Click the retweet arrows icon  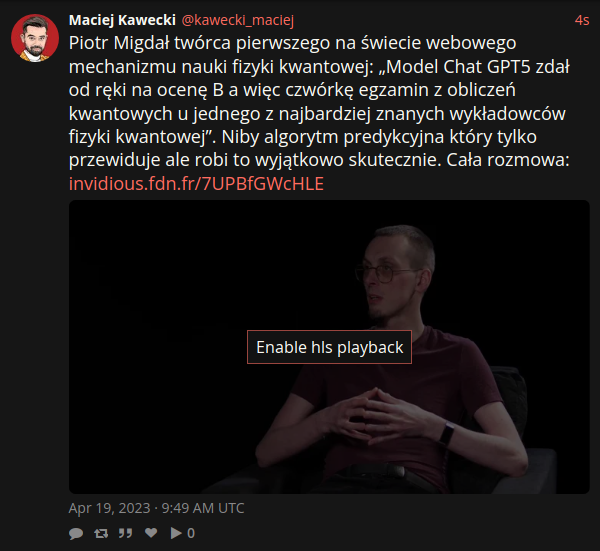[x=101, y=533]
